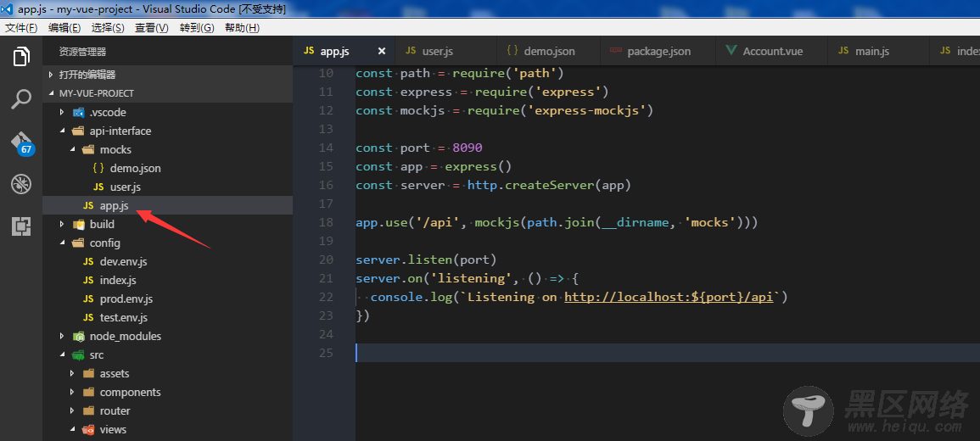Image resolution: width=980 pixels, height=441 pixels.
Task: Click empty line 25 in the editor
Action: click(x=668, y=353)
